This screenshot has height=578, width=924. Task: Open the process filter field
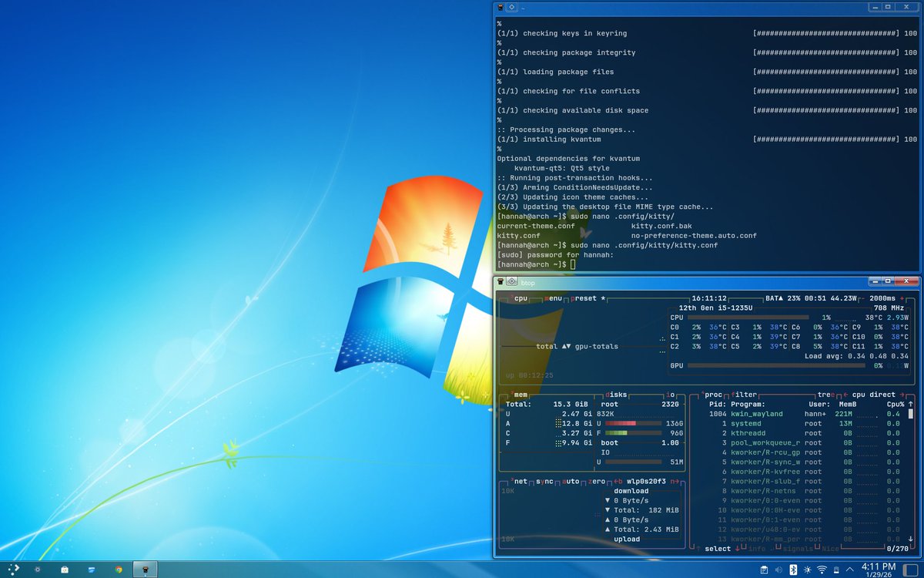(x=744, y=395)
